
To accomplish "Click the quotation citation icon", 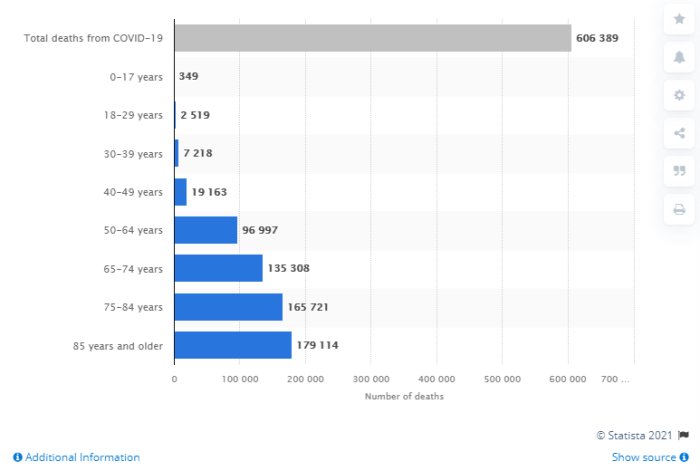I will (x=679, y=171).
